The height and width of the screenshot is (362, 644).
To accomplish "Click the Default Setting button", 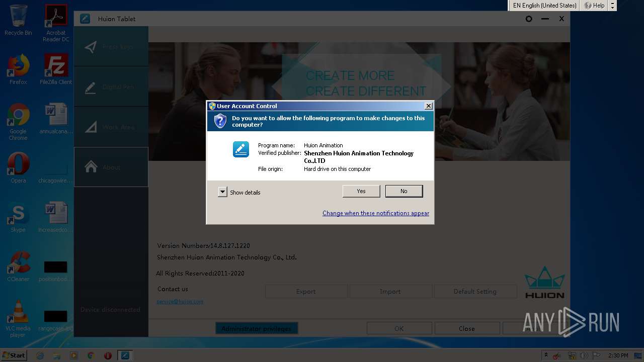I will click(x=475, y=292).
